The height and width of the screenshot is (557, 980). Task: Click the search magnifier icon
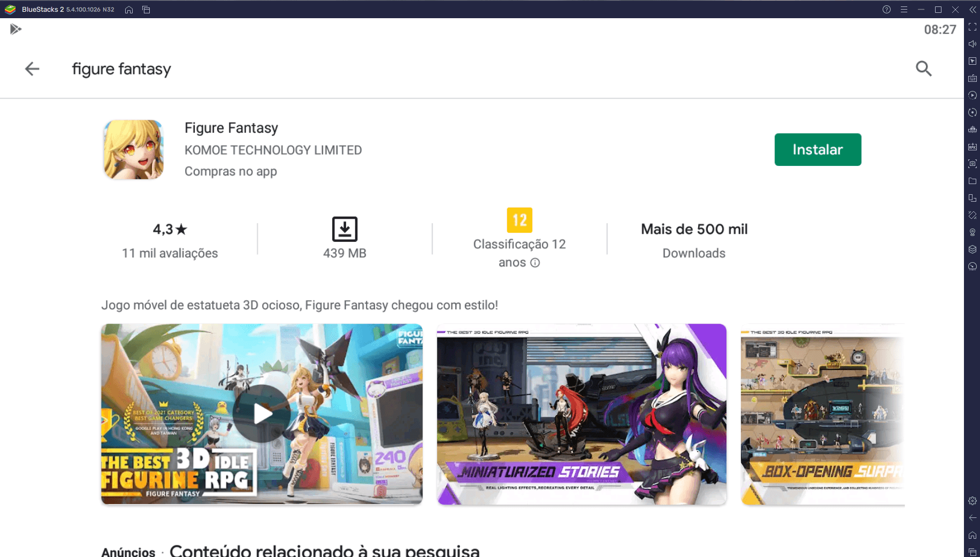[x=923, y=68]
